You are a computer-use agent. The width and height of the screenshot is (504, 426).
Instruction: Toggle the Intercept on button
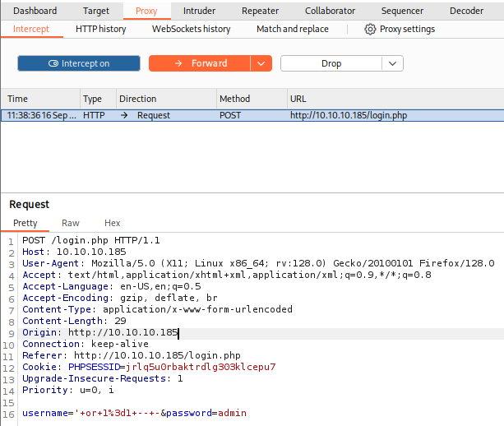(x=79, y=63)
